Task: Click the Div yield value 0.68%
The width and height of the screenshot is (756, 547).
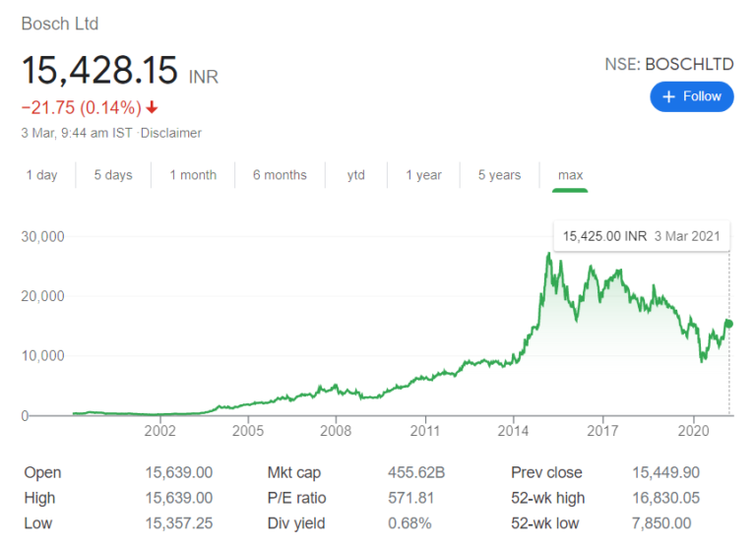Action: (409, 523)
